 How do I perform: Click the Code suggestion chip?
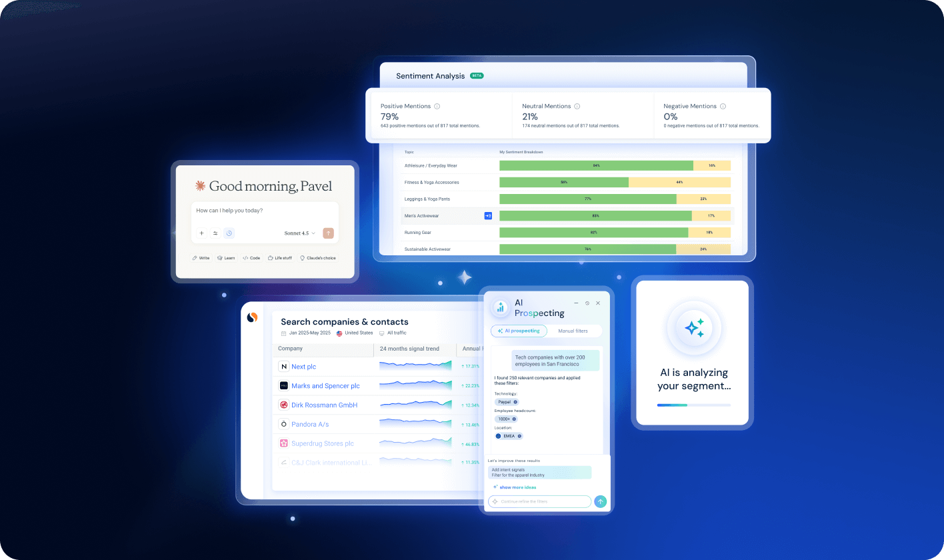coord(251,258)
